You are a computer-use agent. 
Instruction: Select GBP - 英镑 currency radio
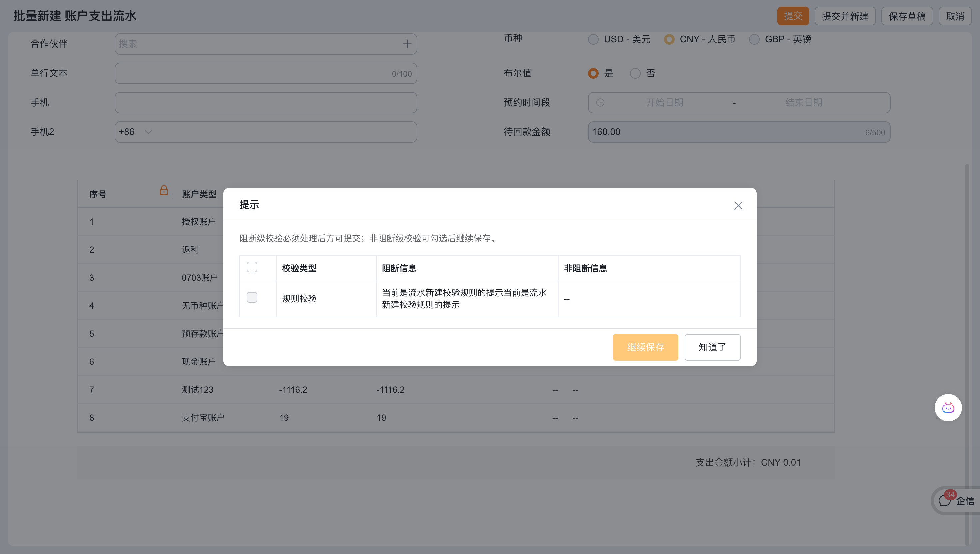754,39
